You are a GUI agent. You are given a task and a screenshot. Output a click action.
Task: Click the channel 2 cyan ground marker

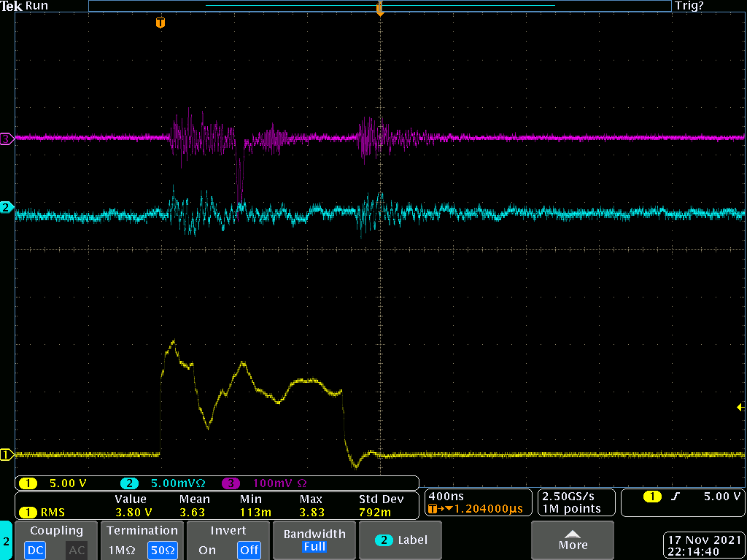[6, 208]
